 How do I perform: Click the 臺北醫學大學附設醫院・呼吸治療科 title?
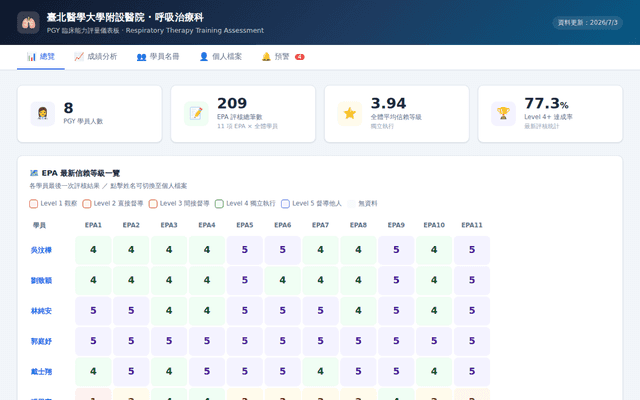point(125,18)
